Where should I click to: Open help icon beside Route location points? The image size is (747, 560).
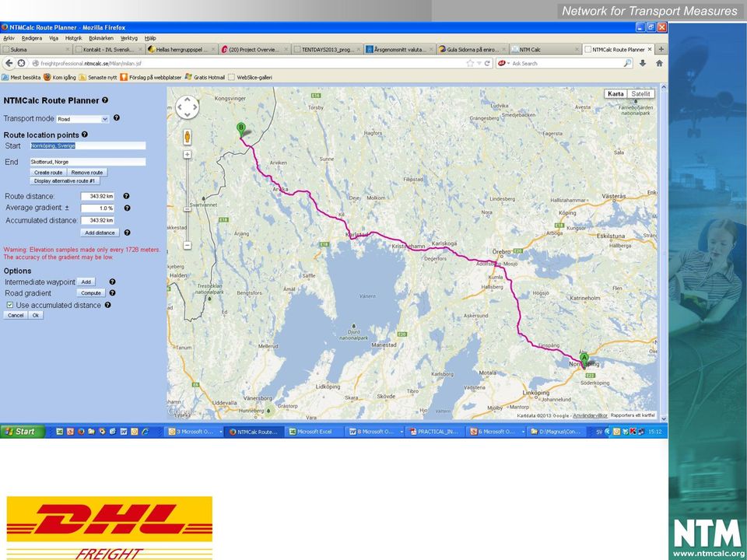pos(84,135)
